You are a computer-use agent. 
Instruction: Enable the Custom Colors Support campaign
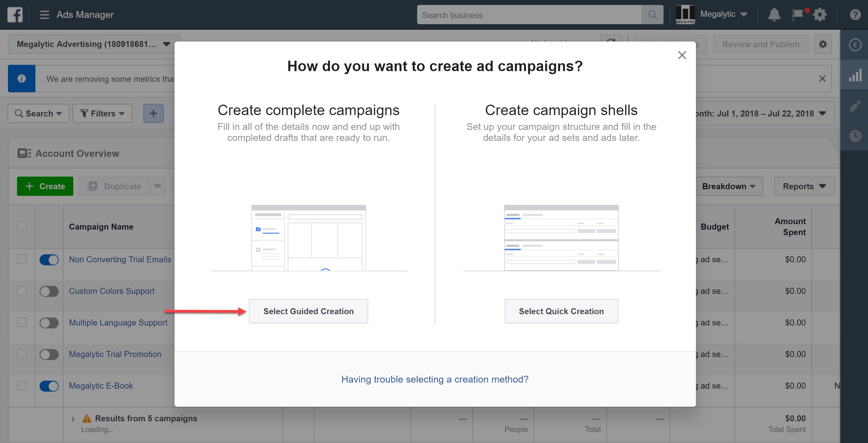click(49, 291)
